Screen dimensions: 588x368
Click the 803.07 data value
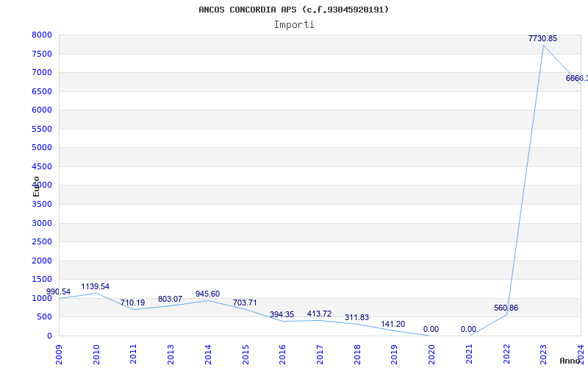click(170, 300)
